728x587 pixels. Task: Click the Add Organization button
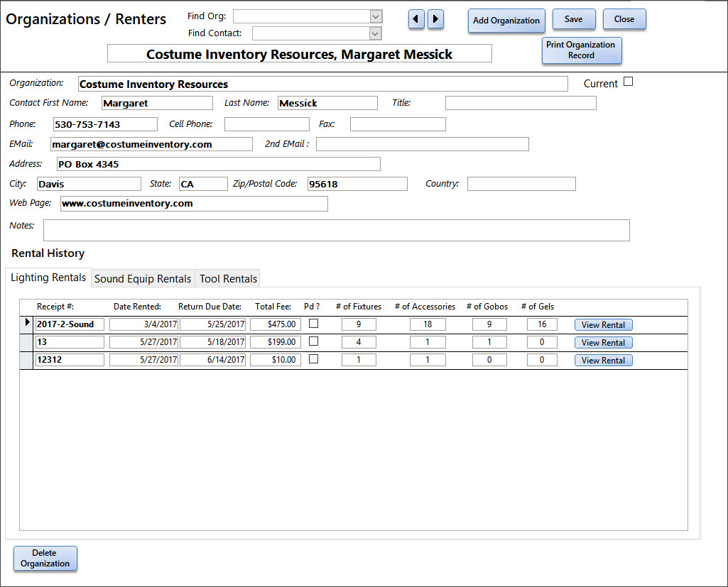click(x=506, y=21)
